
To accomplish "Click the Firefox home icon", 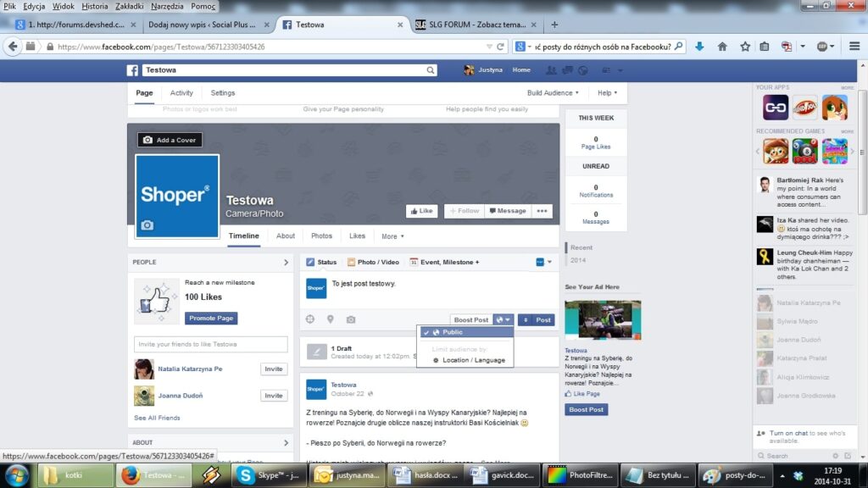I will [x=722, y=47].
